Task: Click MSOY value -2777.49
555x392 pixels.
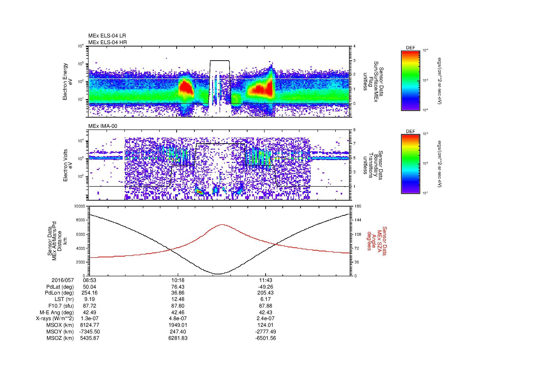Action: tap(266, 332)
